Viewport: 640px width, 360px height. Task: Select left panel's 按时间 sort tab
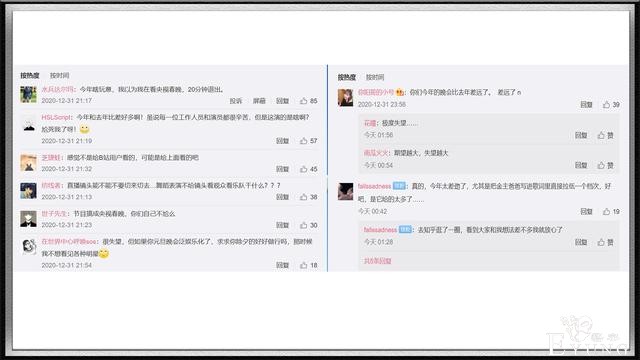pos(60,76)
